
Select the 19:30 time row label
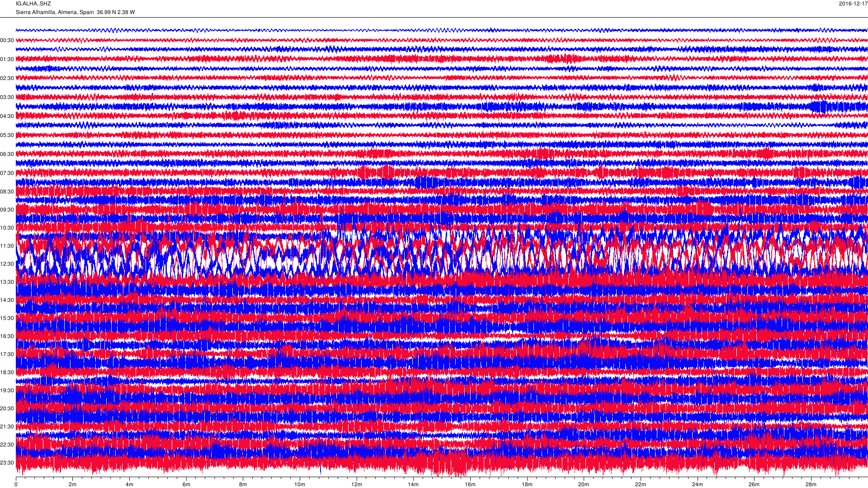7,390
